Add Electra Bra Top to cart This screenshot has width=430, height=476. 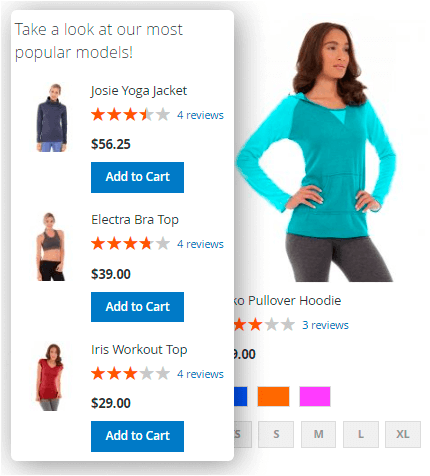pyautogui.click(x=137, y=307)
